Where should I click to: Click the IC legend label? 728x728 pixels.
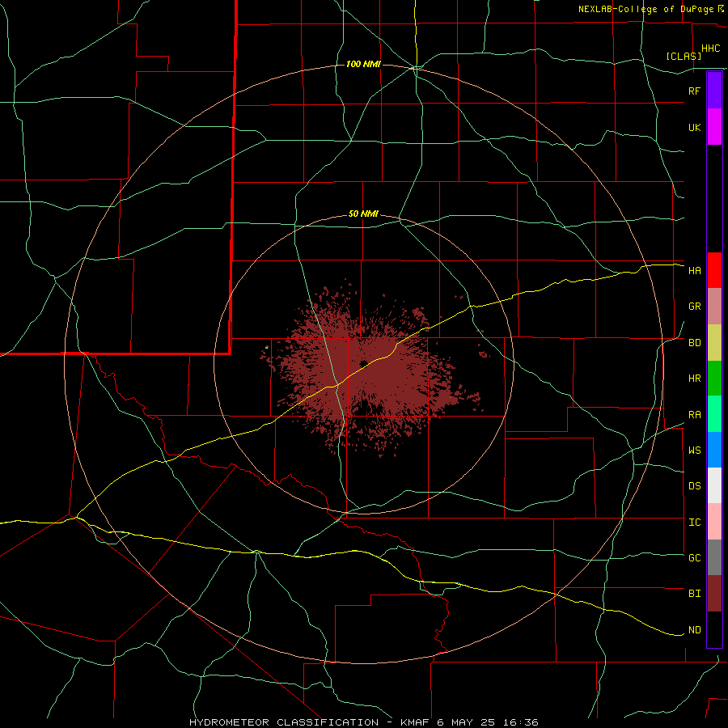[695, 523]
